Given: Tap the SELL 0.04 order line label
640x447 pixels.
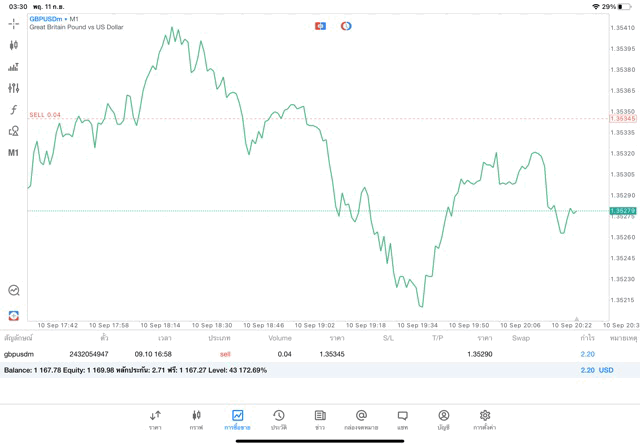Looking at the screenshot, I should click(x=45, y=115).
